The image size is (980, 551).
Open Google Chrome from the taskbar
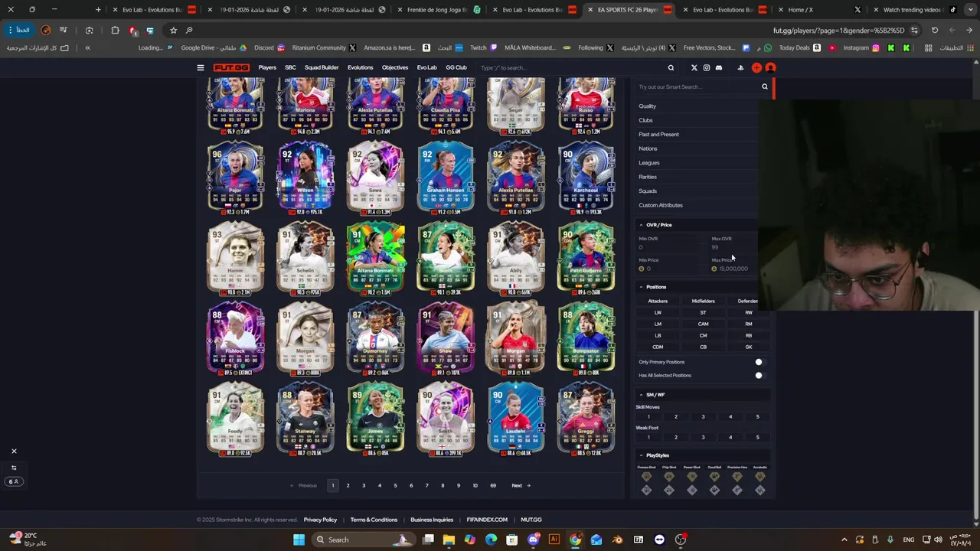click(576, 540)
